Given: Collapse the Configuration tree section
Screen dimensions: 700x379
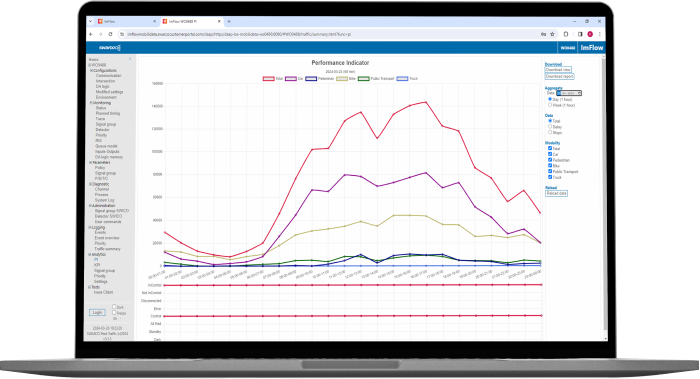Looking at the screenshot, I should click(92, 71).
